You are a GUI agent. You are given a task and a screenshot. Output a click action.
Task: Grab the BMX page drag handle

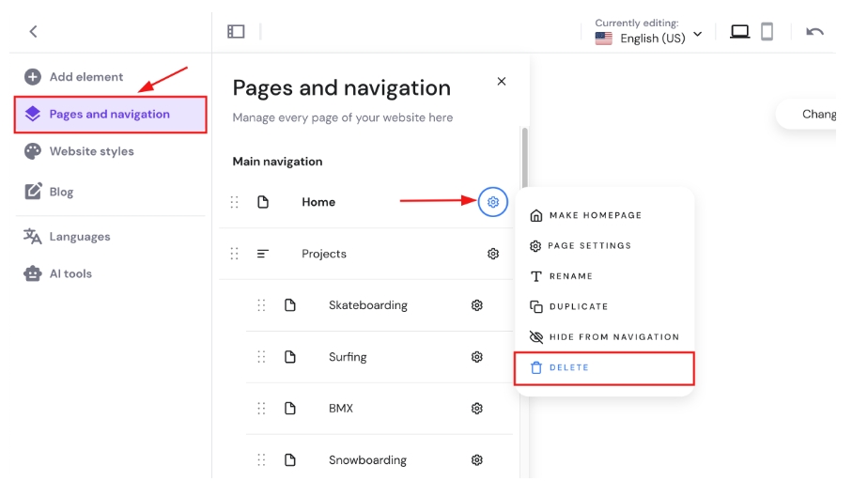261,409
